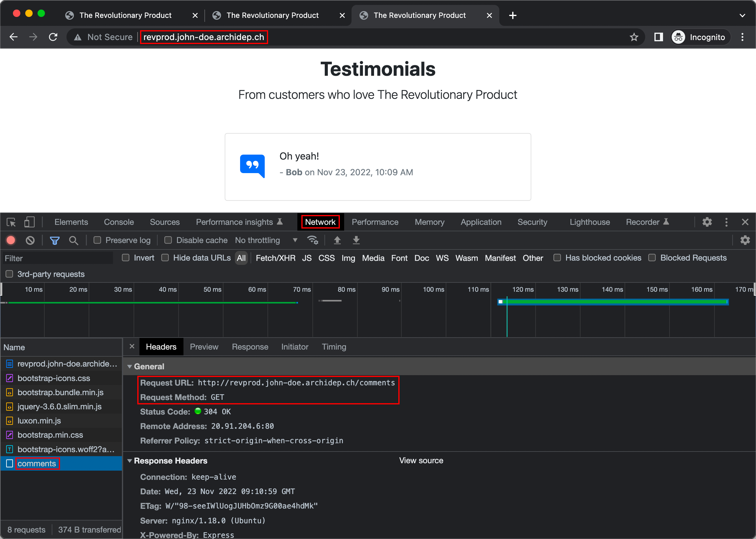This screenshot has height=539, width=756.
Task: Search within network requests
Action: pyautogui.click(x=74, y=240)
